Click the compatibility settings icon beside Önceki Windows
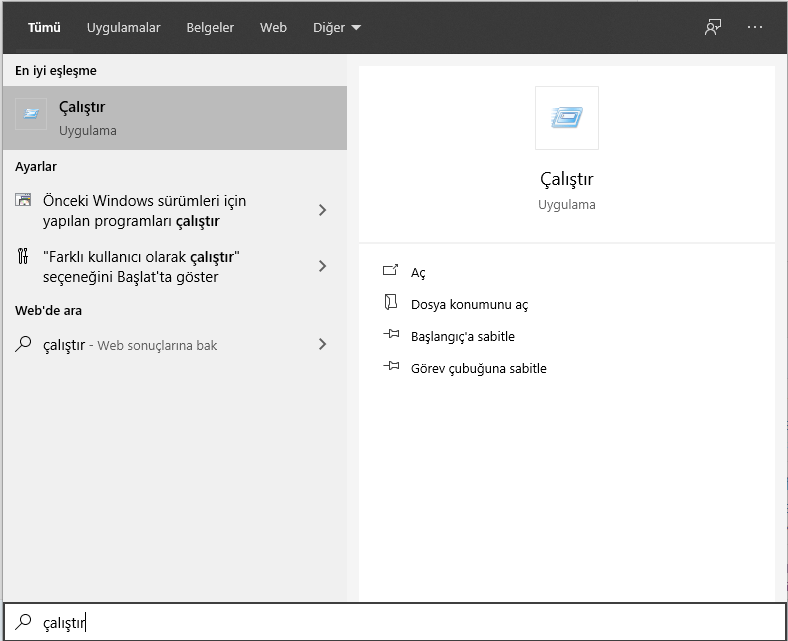This screenshot has width=788, height=641. [x=23, y=200]
